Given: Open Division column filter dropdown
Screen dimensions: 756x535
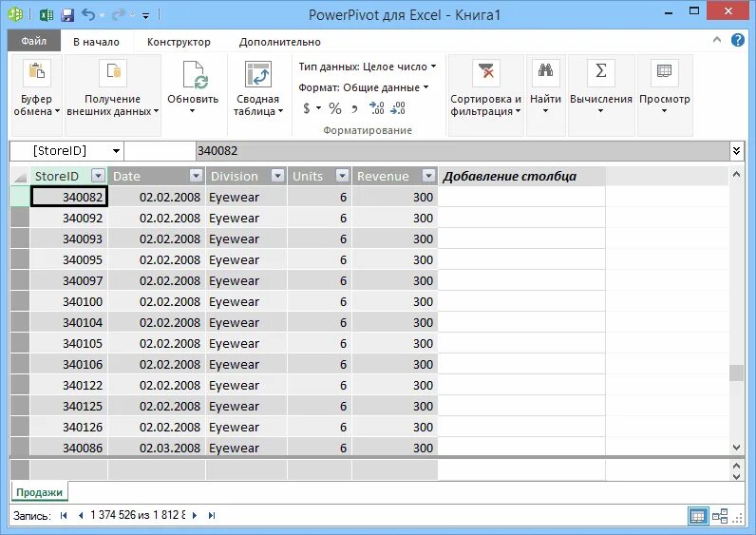Looking at the screenshot, I should [x=277, y=176].
